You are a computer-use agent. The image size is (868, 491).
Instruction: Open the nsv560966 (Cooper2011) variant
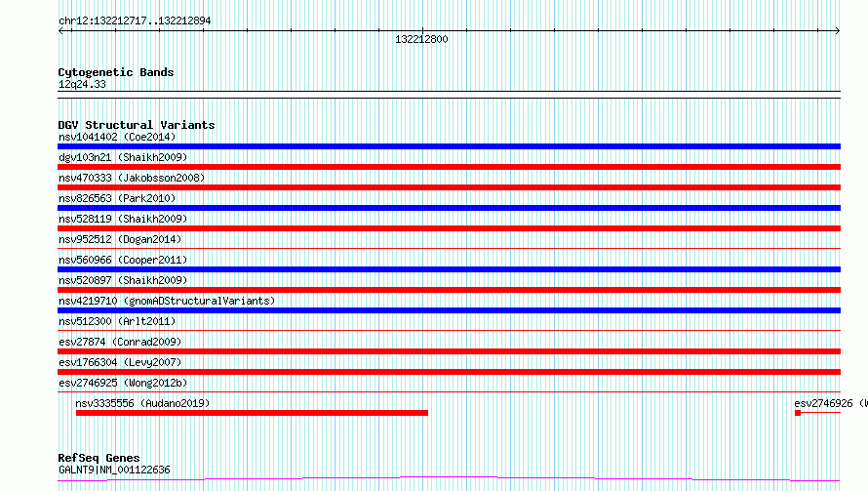tap(123, 260)
